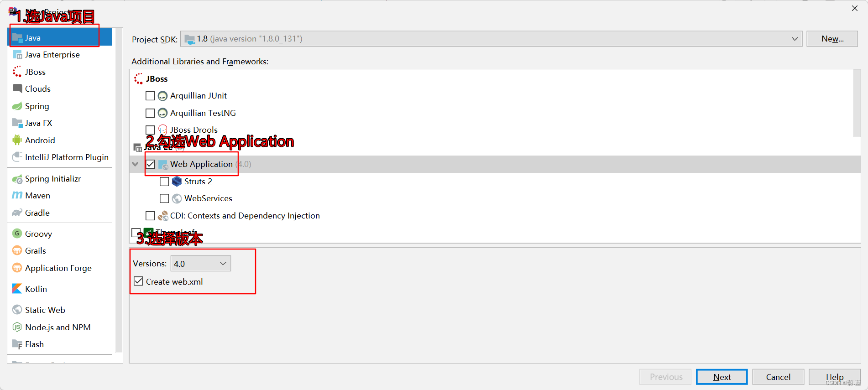Select the Java project type icon
The height and width of the screenshot is (390, 868).
17,38
